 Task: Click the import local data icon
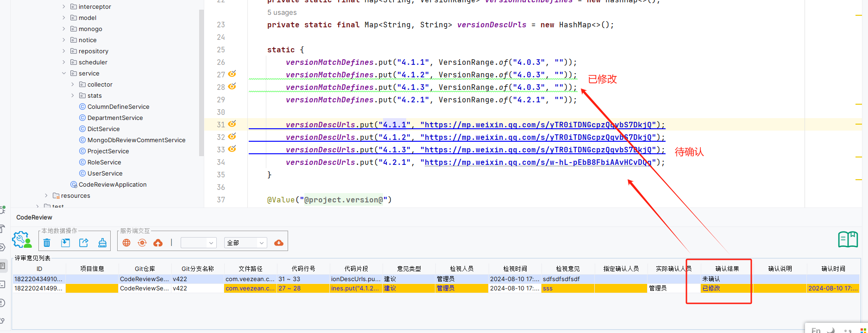click(x=65, y=243)
